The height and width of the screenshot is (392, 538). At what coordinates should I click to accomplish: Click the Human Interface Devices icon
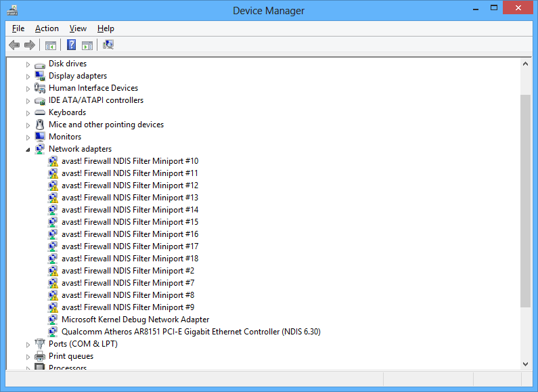[x=40, y=88]
